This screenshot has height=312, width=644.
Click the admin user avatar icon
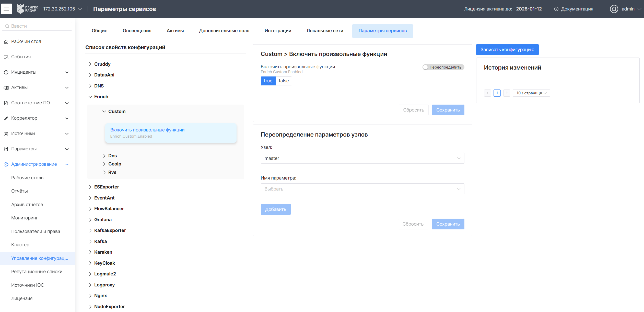click(614, 9)
